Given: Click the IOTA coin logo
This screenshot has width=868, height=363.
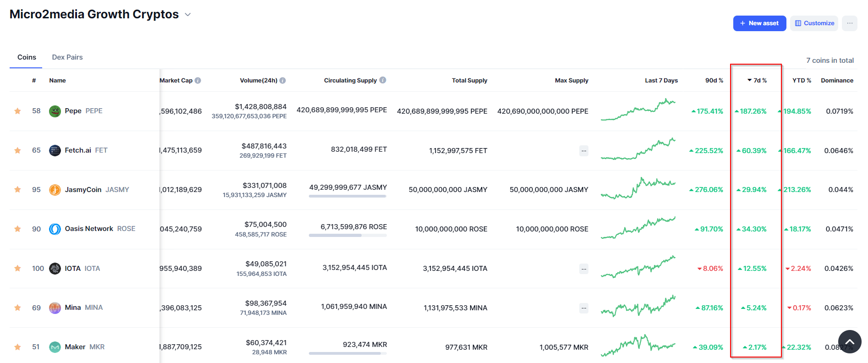Looking at the screenshot, I should (x=55, y=269).
